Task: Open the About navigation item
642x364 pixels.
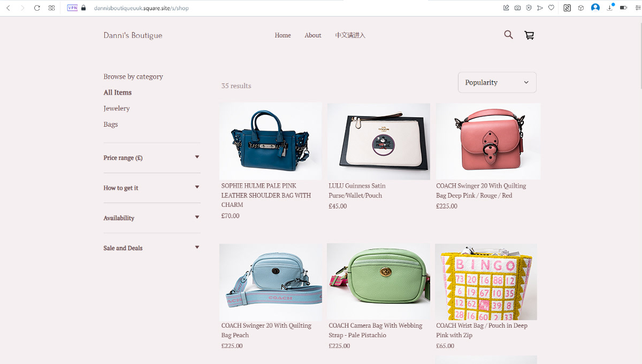Action: (x=313, y=35)
